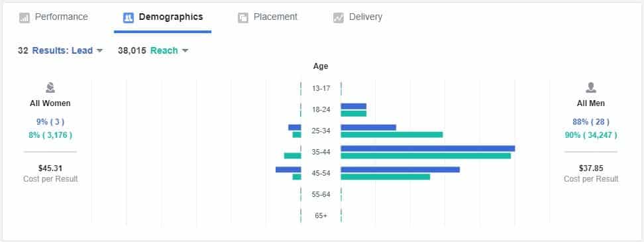Click the Age chart heading
Viewport: 644px width, 242px height.
point(321,66)
